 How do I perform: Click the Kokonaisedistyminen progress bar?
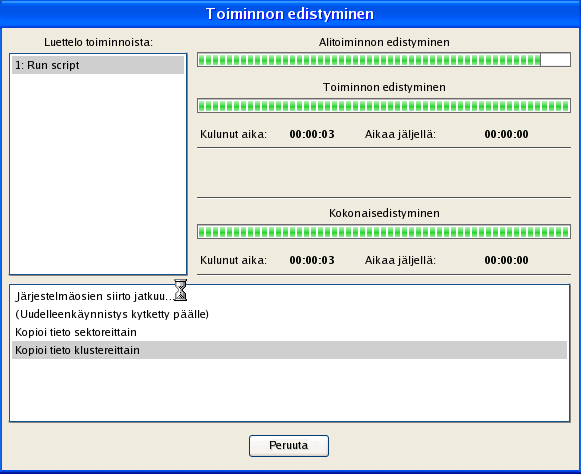[x=384, y=232]
